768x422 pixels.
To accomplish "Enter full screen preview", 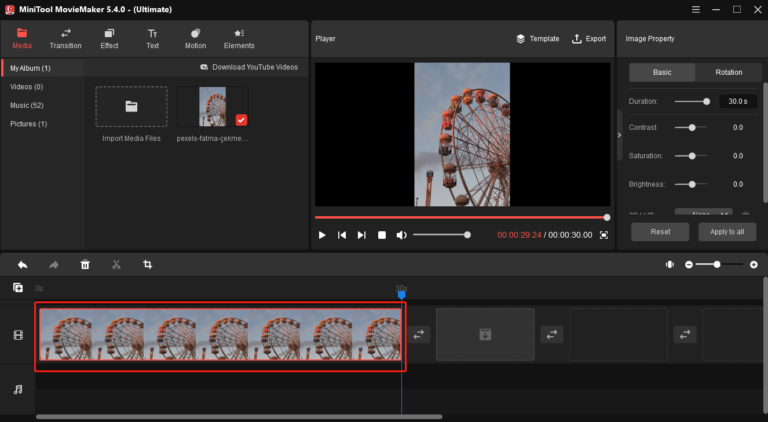I will [x=604, y=235].
